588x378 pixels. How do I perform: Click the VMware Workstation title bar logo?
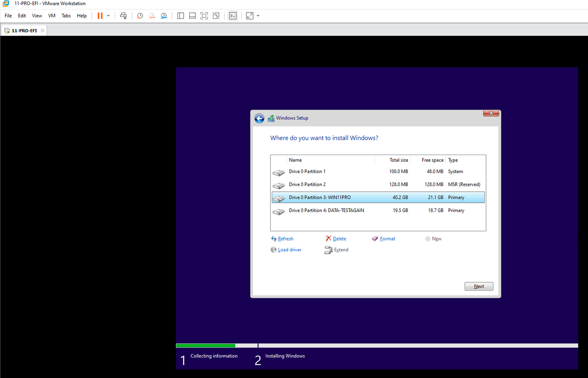pyautogui.click(x=6, y=3)
